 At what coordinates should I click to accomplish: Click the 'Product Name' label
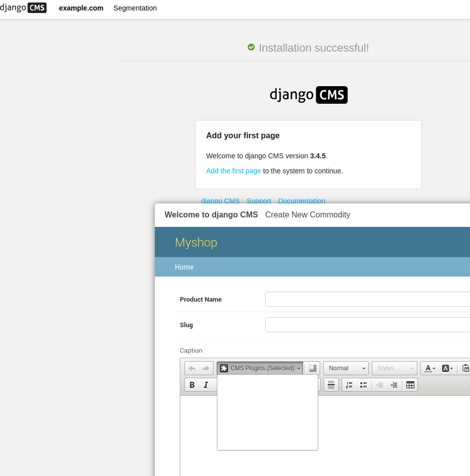[x=201, y=299]
